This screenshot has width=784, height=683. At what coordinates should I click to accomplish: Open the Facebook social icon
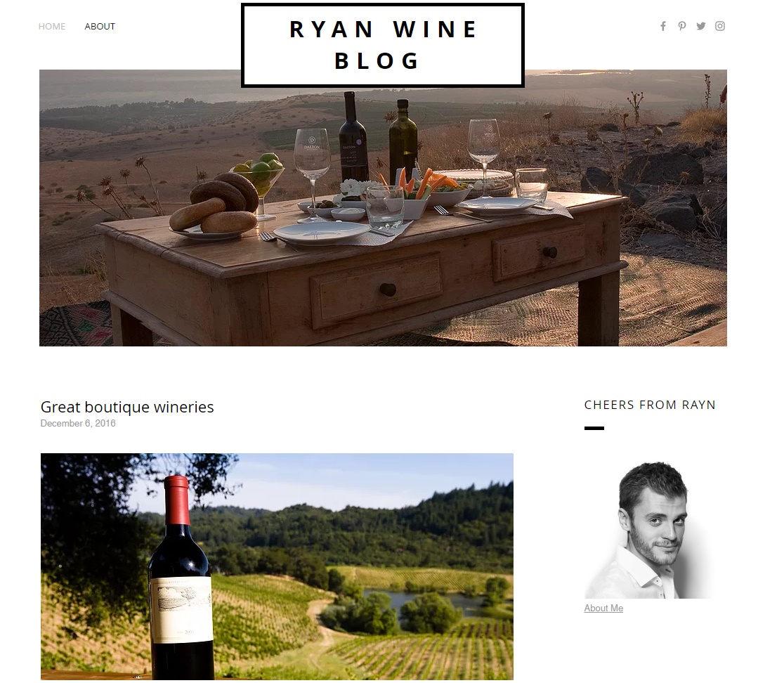coord(662,26)
